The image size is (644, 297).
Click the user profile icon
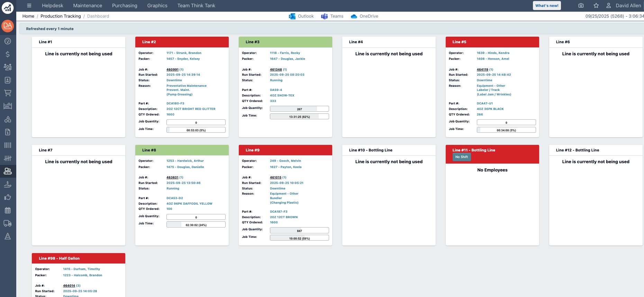click(608, 6)
